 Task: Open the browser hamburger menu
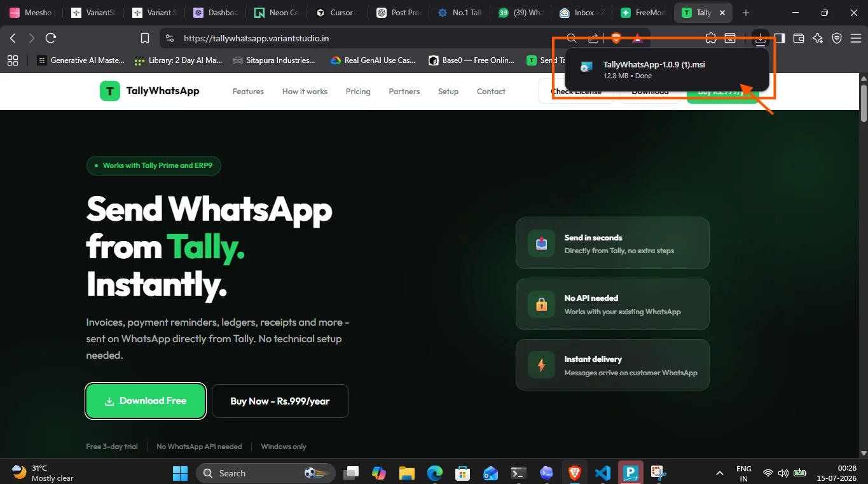pyautogui.click(x=856, y=38)
